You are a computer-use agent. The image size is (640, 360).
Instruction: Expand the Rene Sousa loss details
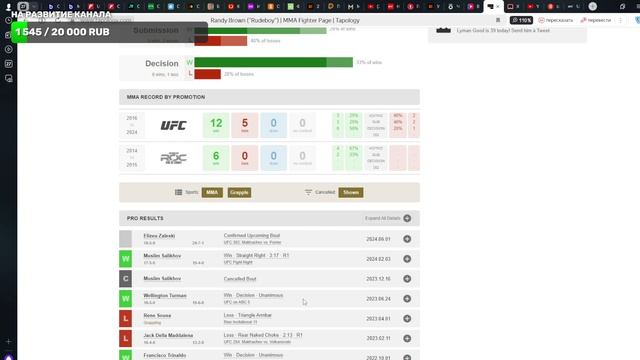[x=407, y=318]
